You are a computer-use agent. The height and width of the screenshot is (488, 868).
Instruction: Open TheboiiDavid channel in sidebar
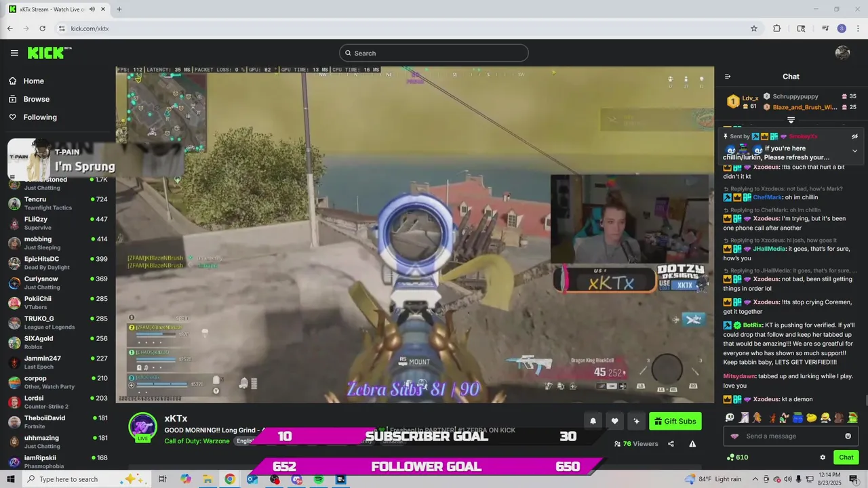58,422
